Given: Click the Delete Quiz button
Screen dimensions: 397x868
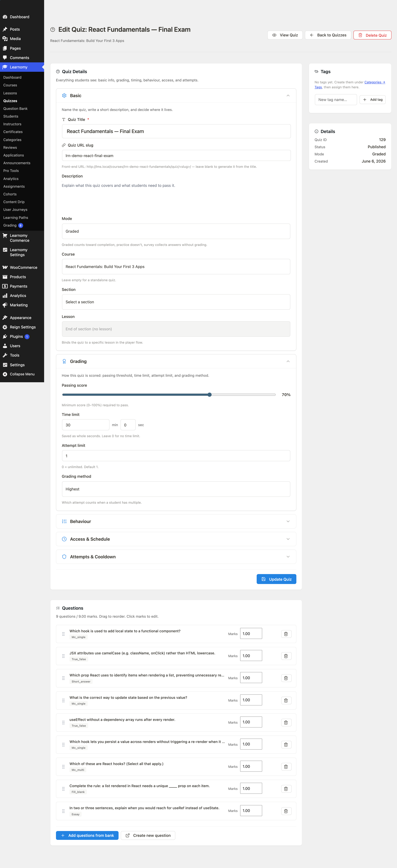Looking at the screenshot, I should 372,35.
